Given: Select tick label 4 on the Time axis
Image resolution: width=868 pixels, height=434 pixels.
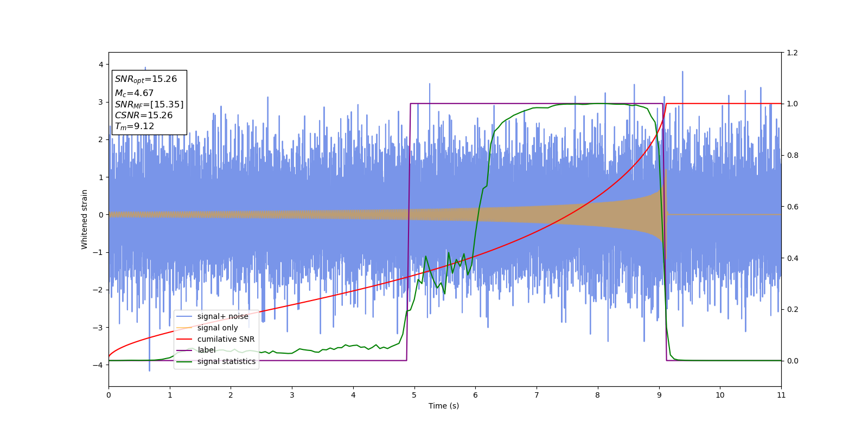Looking at the screenshot, I should tap(353, 395).
